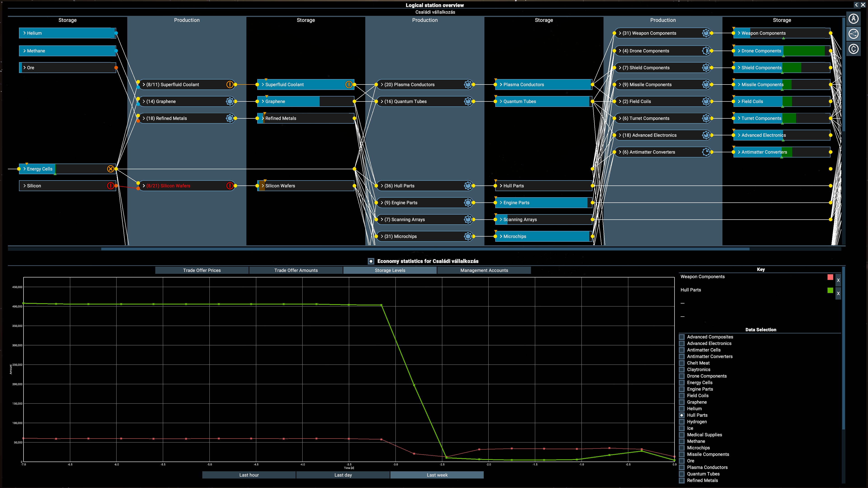
Task: Click the status icon on Antimatter Converters production
Action: pyautogui.click(x=706, y=152)
